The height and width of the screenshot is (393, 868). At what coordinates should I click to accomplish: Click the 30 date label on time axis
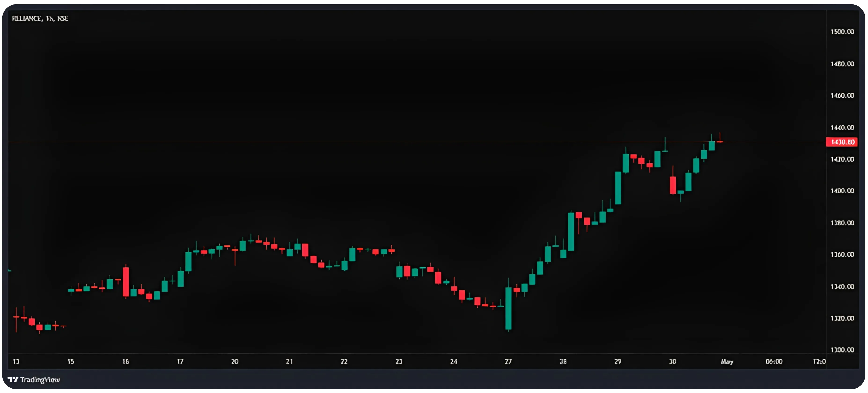pyautogui.click(x=673, y=362)
